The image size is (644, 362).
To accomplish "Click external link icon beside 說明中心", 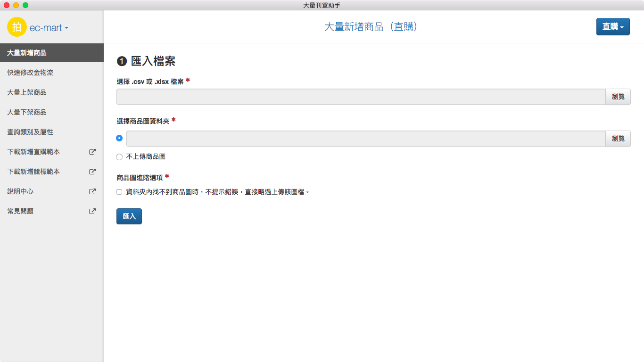I will pos(92,191).
